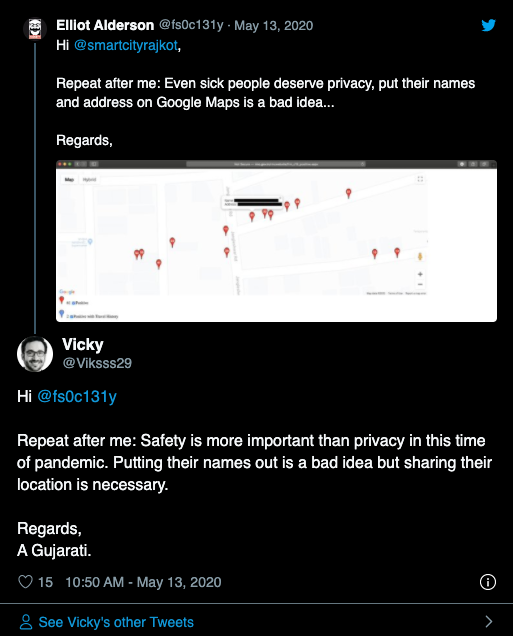Click the Twitter bird logo
Screen dimensions: 513x636
(x=489, y=25)
